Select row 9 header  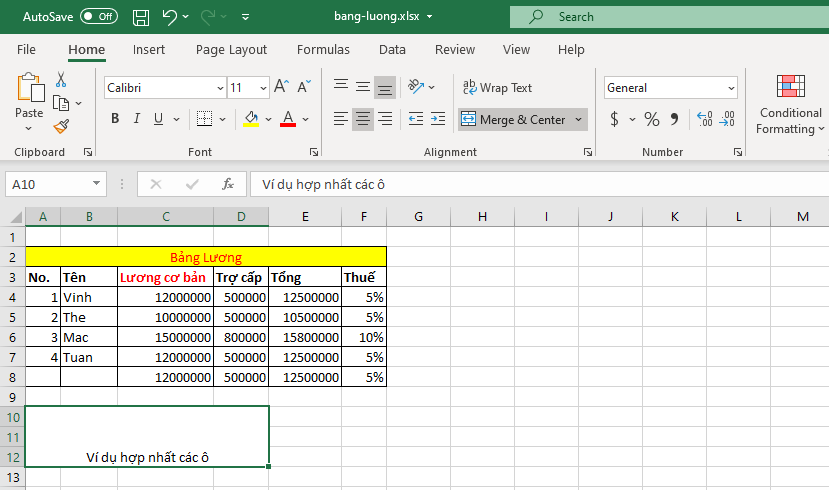(13, 397)
